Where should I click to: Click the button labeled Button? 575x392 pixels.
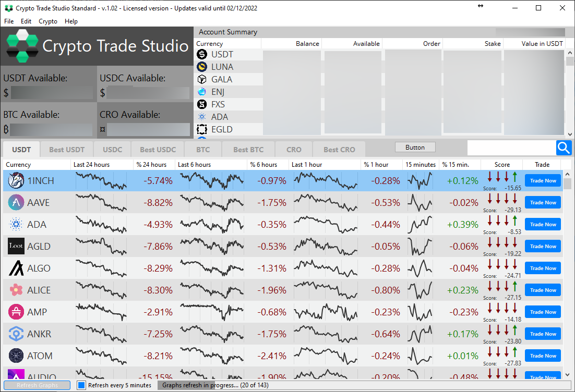coord(415,148)
